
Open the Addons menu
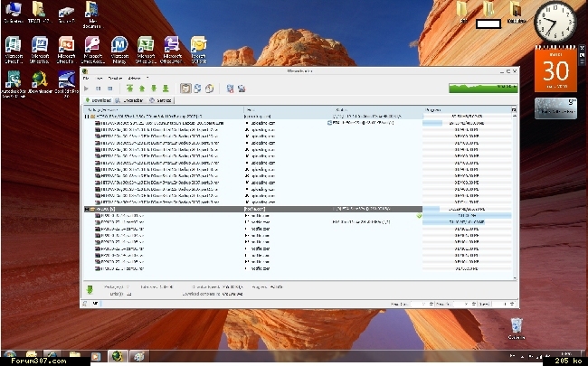[134, 79]
